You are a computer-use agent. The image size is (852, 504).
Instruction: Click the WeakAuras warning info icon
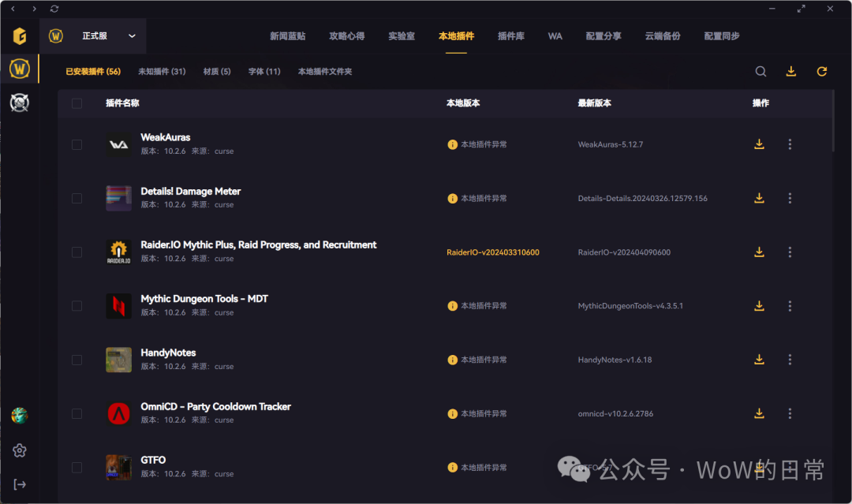(452, 144)
